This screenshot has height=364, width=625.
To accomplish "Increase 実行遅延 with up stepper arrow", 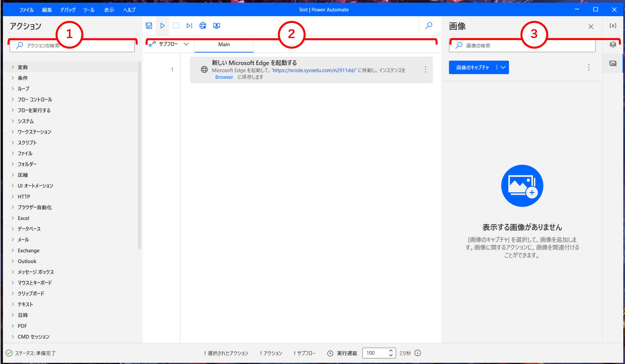I will click(x=391, y=351).
